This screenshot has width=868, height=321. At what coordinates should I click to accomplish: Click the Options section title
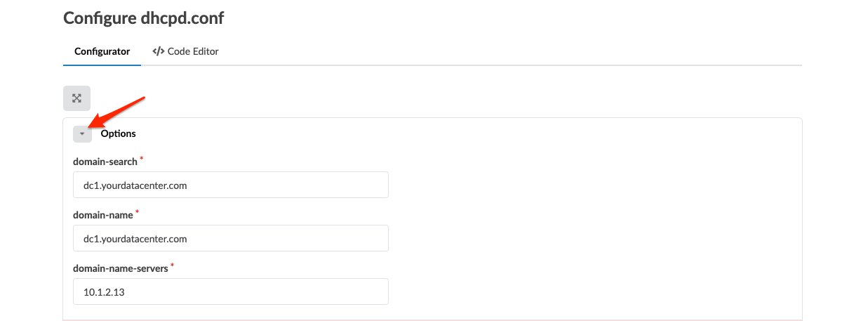click(x=118, y=133)
